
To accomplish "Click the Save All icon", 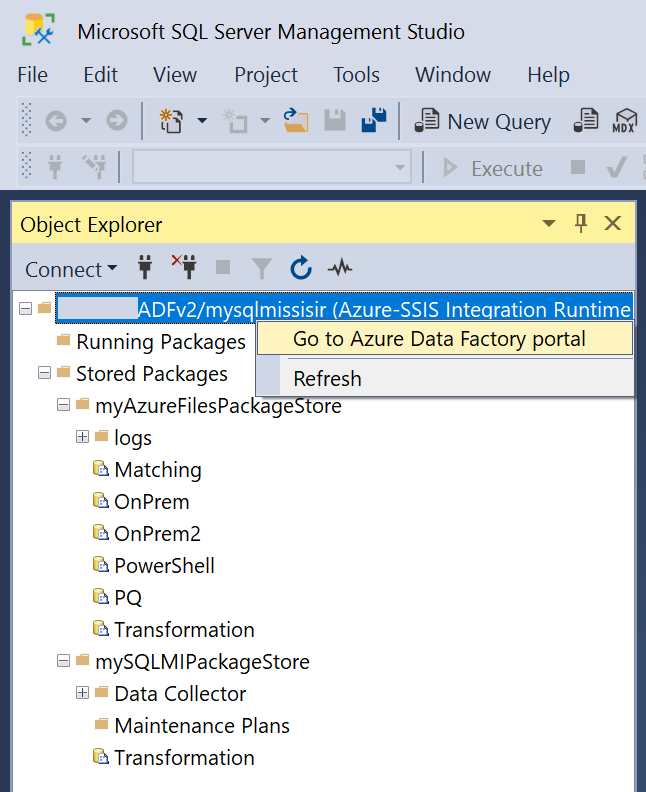I will 374,121.
